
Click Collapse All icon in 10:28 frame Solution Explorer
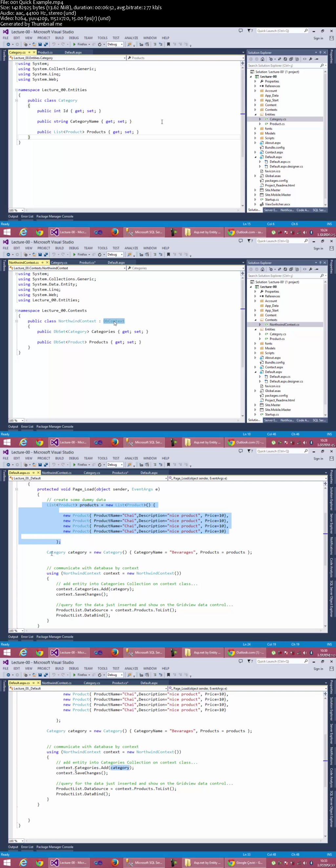point(291,269)
